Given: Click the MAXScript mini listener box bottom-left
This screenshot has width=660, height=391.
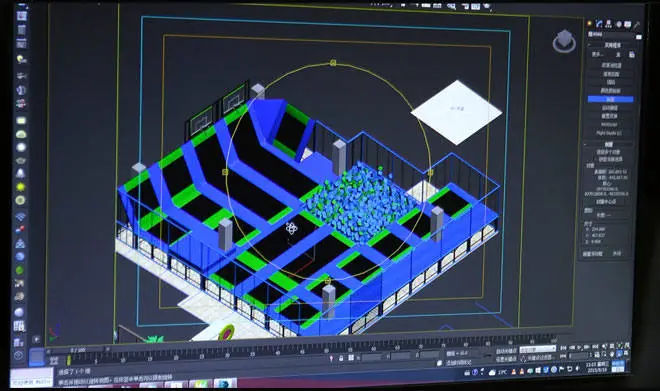Looking at the screenshot, I should pyautogui.click(x=32, y=378).
